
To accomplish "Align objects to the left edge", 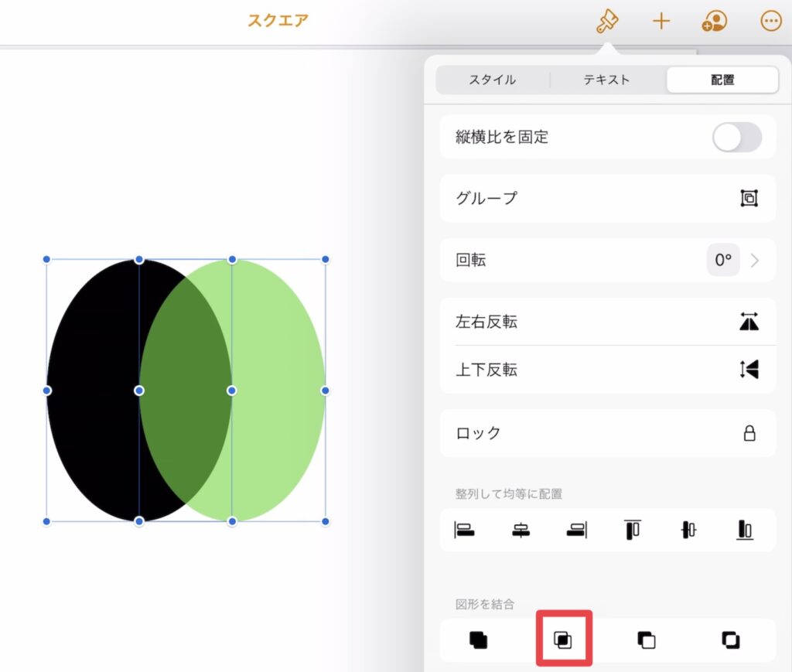I will click(464, 530).
